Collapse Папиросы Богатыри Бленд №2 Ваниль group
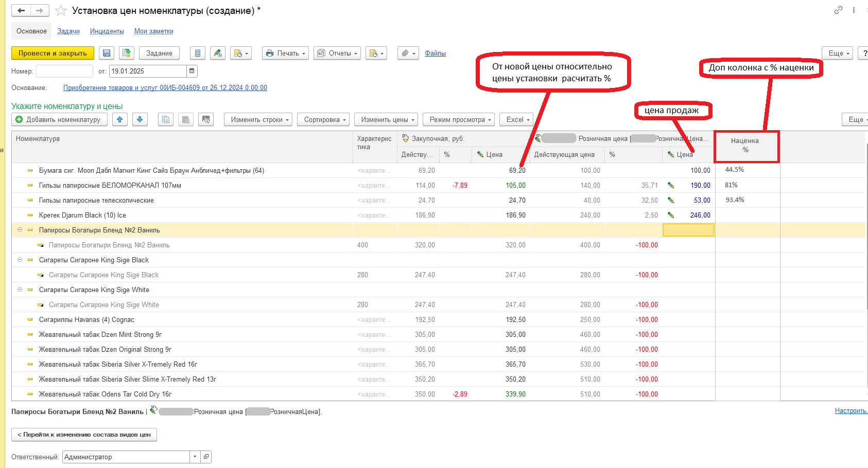The width and height of the screenshot is (868, 468). pyautogui.click(x=20, y=230)
